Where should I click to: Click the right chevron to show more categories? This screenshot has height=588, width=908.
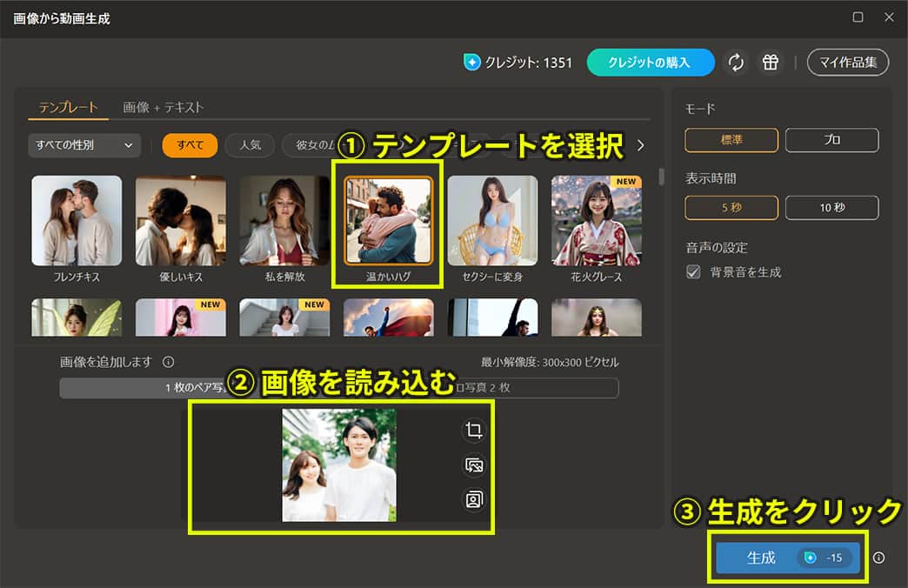pos(640,145)
